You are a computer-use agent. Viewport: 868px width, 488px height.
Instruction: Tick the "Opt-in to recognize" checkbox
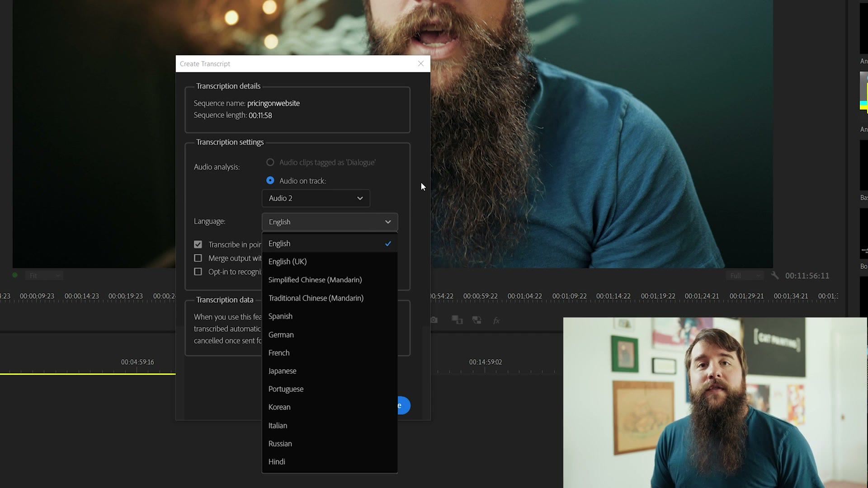[x=198, y=272]
